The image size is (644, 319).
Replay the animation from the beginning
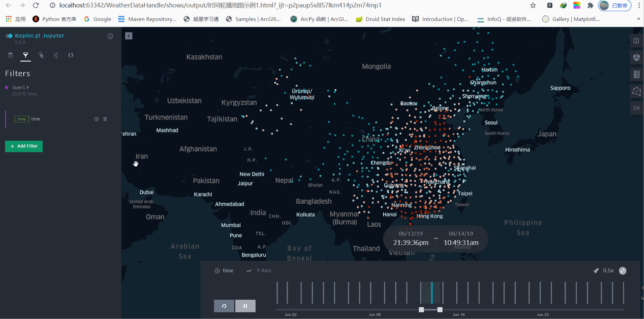point(224,306)
